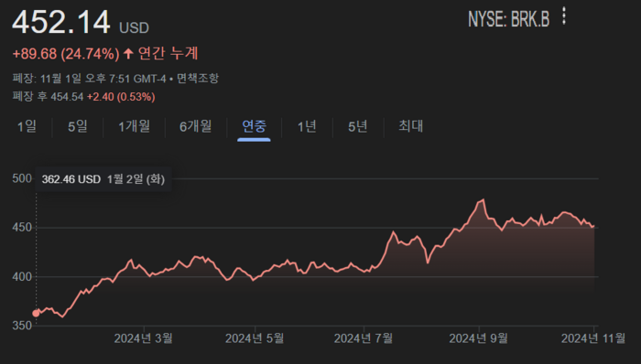Click the 400 y-axis label

22,277
